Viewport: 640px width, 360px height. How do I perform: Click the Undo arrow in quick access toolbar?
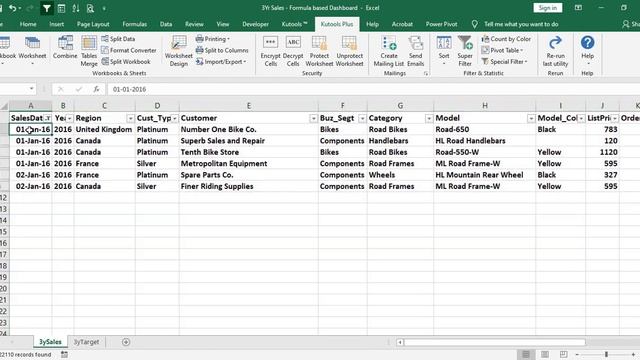click(x=12, y=8)
